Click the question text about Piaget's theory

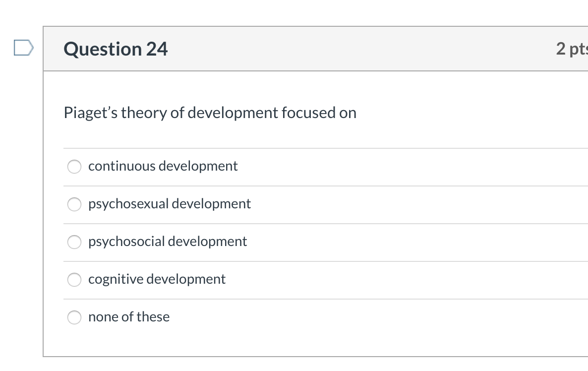point(210,113)
